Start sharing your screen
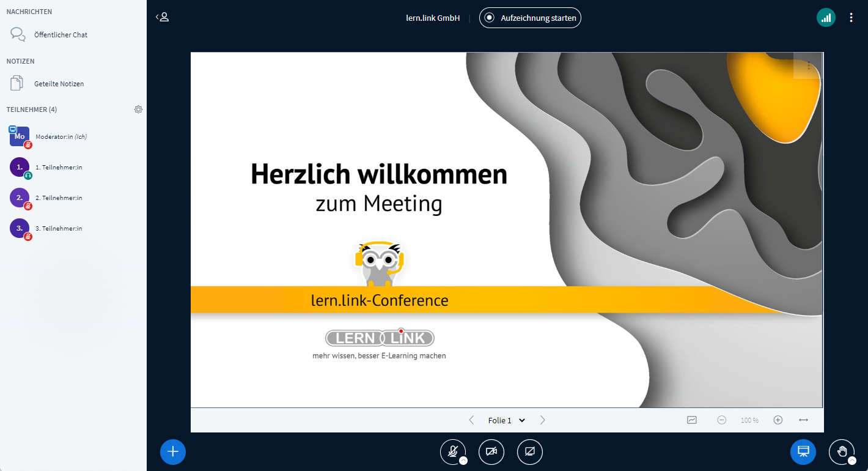 click(x=530, y=451)
